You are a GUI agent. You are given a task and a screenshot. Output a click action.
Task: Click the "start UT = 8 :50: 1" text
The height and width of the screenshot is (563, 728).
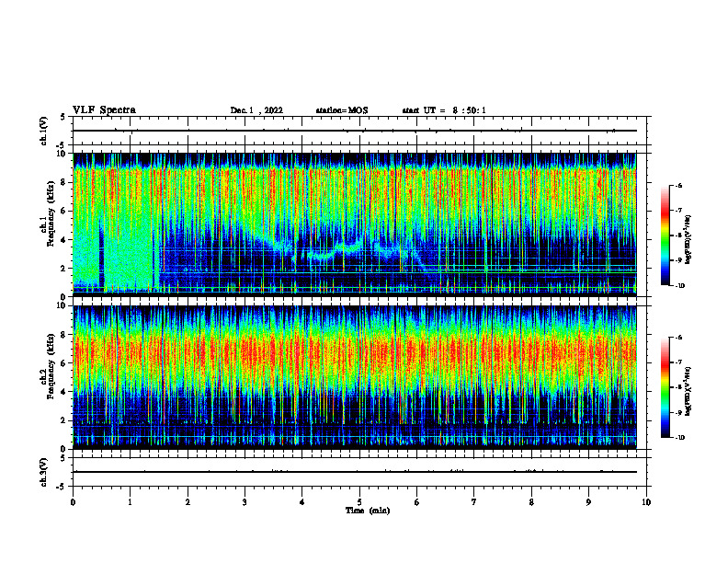[444, 110]
